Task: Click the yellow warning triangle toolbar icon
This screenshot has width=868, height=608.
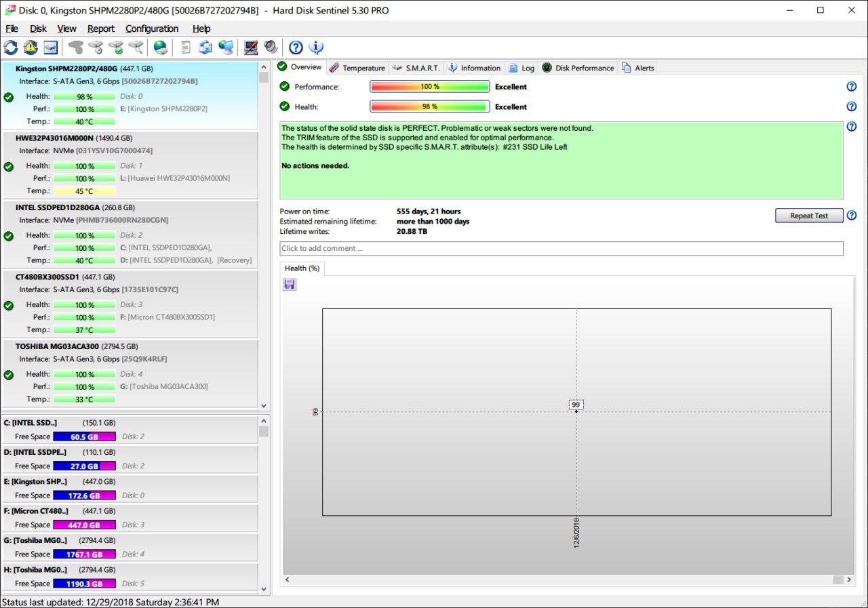Action: (31, 47)
